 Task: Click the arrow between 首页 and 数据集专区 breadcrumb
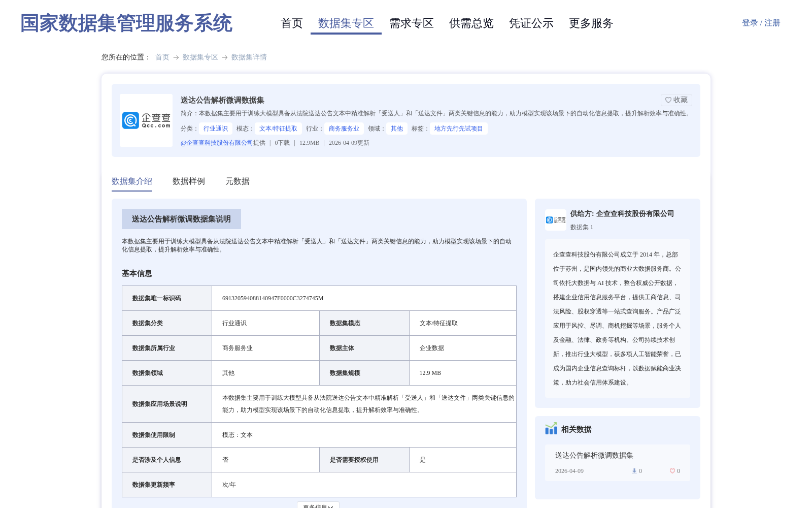[176, 57]
